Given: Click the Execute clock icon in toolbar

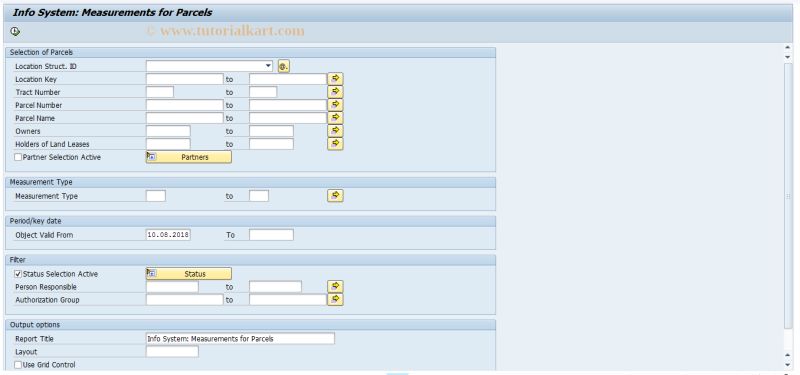Looking at the screenshot, I should click(15, 32).
